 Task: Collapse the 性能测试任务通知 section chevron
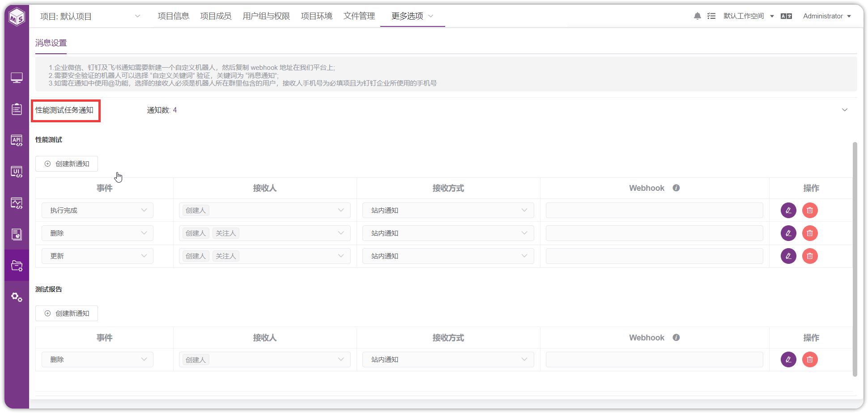845,110
